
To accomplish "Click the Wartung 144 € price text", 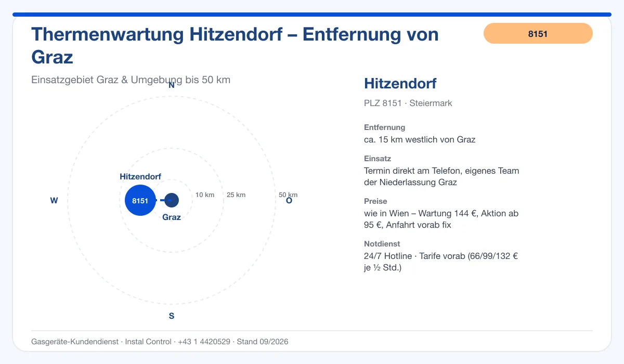I will click(x=441, y=219).
